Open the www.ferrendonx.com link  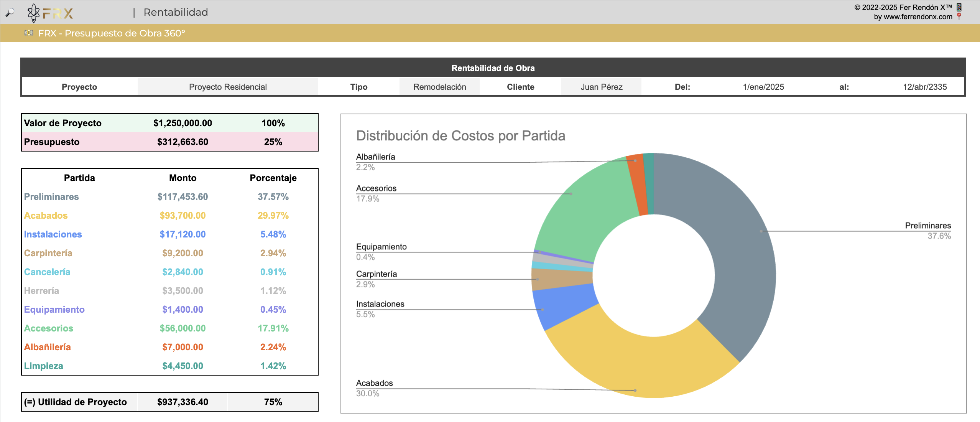coord(918,17)
